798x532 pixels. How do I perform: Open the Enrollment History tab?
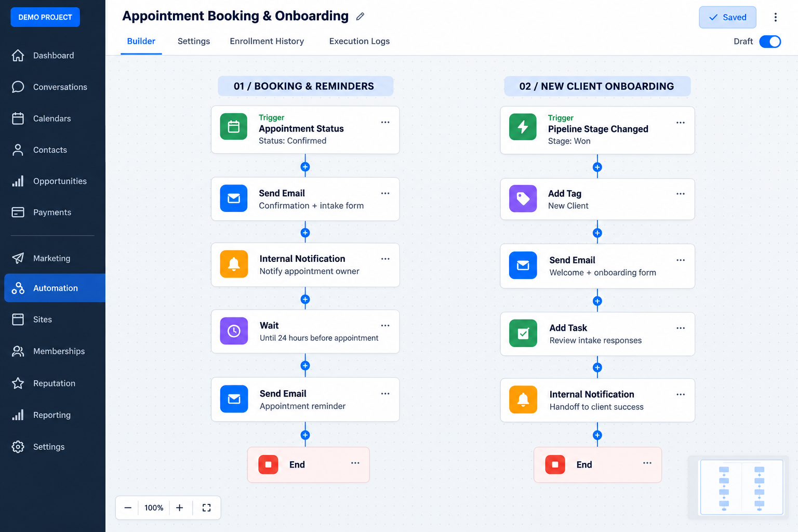[x=267, y=42]
